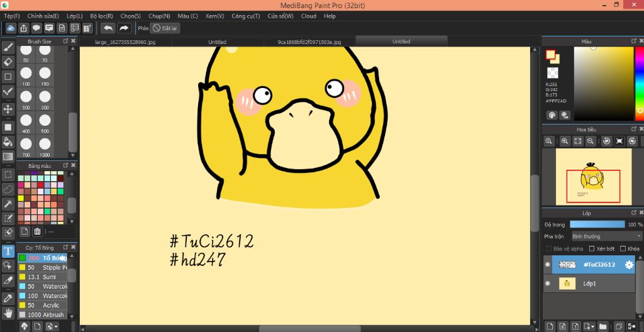Zoom in on the Navigator panel
Image resolution: width=644 pixels, height=332 pixels.
[565, 141]
